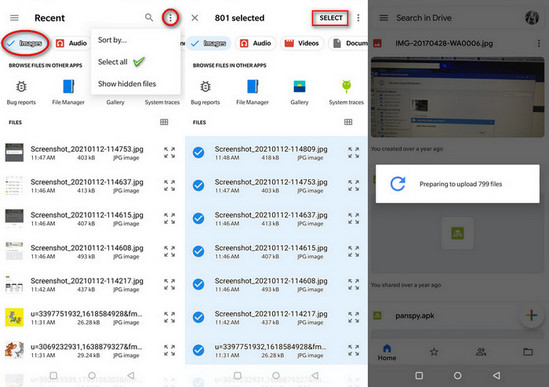Go to Drive Starred tab
549x387 pixels.
(434, 352)
